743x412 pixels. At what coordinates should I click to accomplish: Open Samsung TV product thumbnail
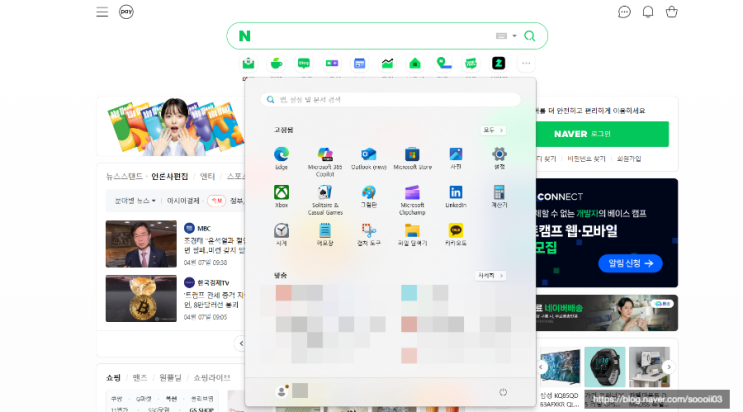tap(560, 367)
